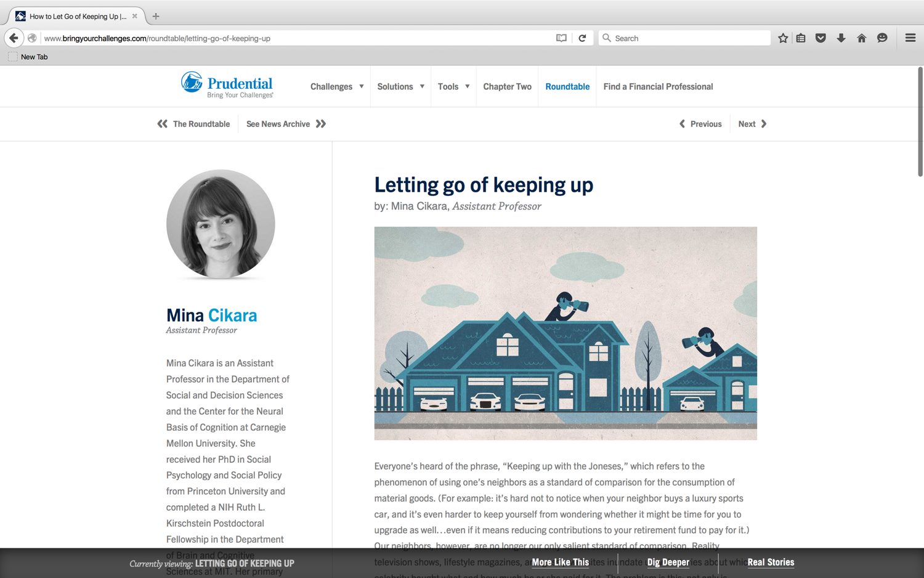Expand the Tools dropdown menu
Screen dimensions: 924x578
click(x=454, y=87)
